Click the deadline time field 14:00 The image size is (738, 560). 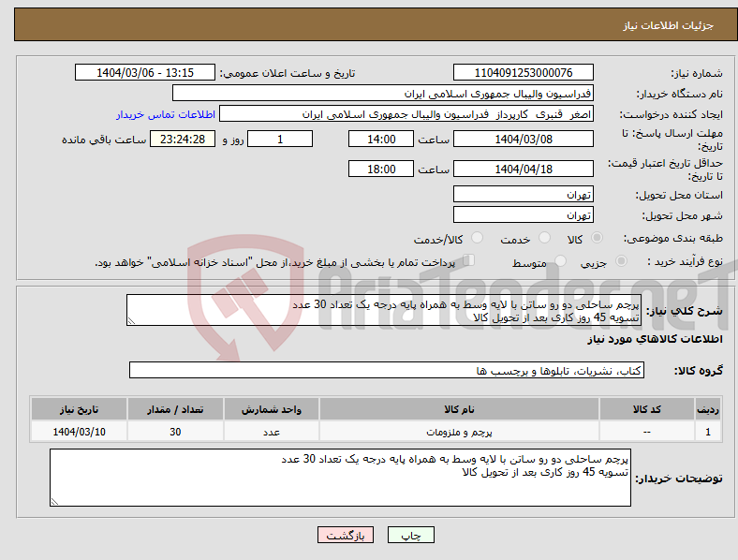click(x=381, y=140)
